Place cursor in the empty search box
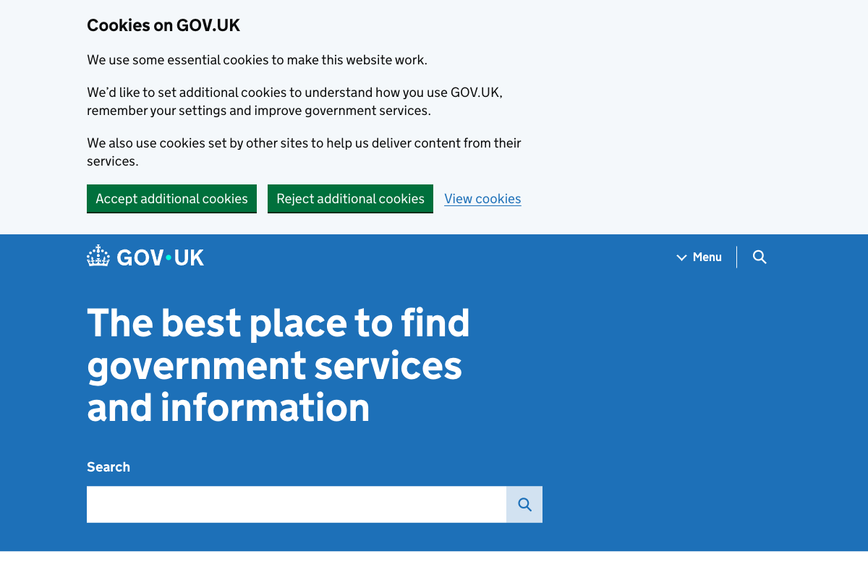The width and height of the screenshot is (868, 588). [x=297, y=504]
